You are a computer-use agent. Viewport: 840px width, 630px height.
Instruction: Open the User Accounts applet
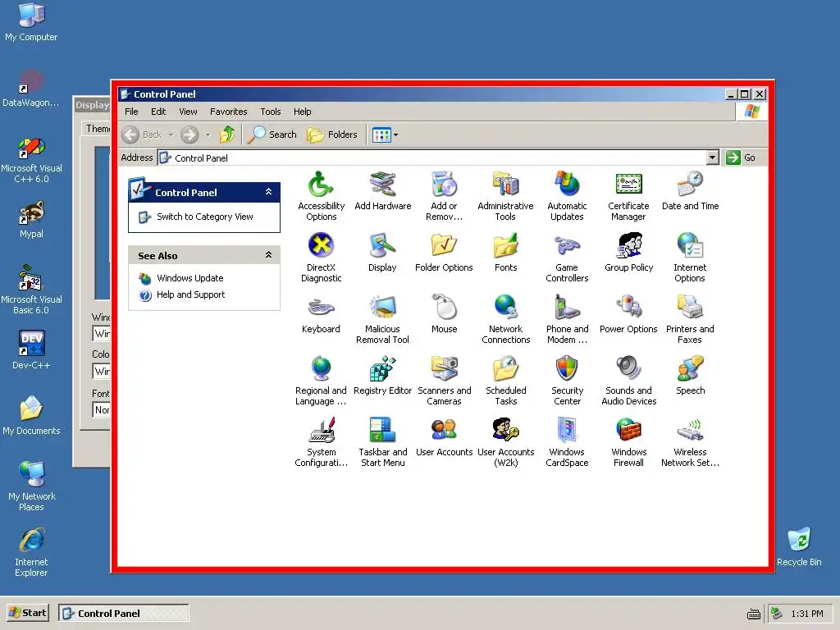(x=444, y=437)
